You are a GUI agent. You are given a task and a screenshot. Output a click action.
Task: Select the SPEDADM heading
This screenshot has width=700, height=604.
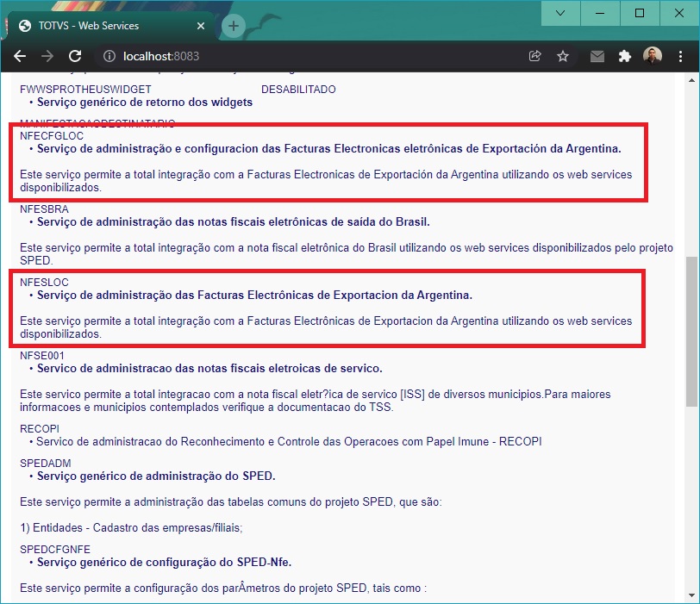click(45, 464)
